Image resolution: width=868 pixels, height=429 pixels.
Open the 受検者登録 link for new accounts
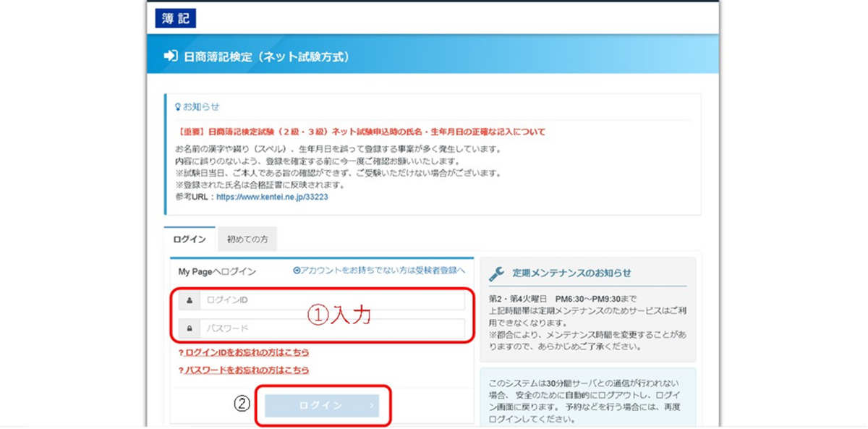[379, 271]
